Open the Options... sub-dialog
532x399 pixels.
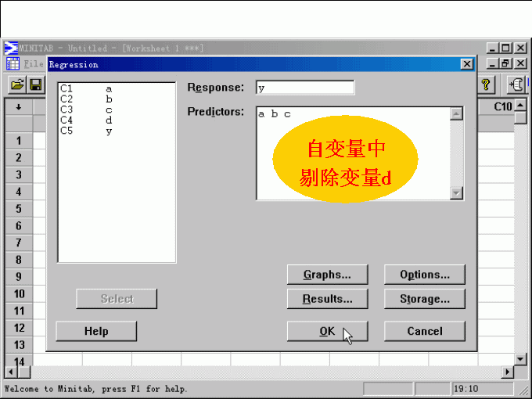[x=425, y=275]
